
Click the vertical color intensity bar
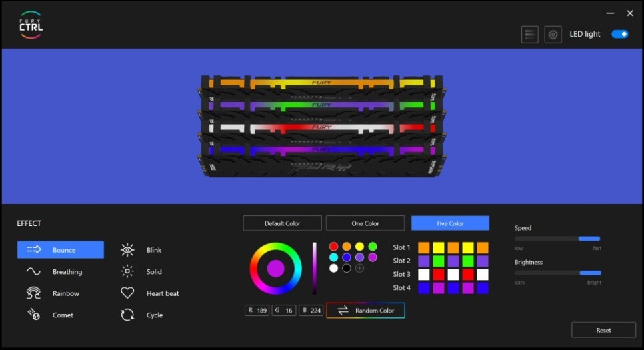coord(314,268)
